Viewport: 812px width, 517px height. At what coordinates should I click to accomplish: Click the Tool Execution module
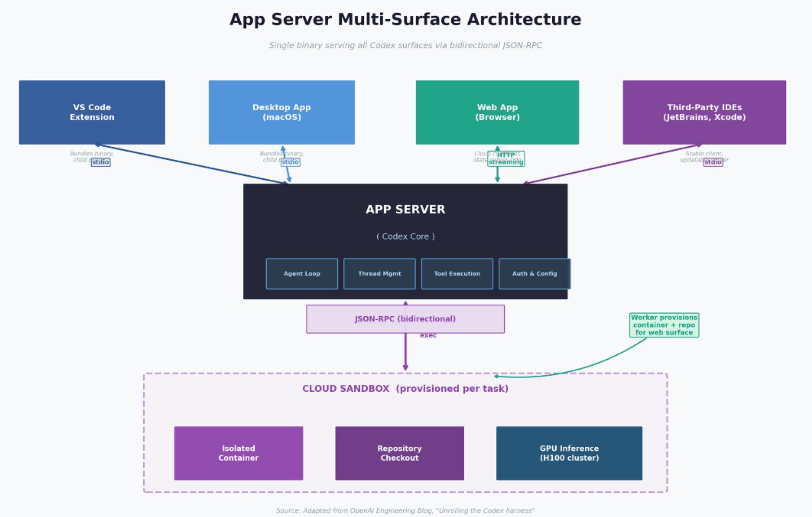(457, 274)
